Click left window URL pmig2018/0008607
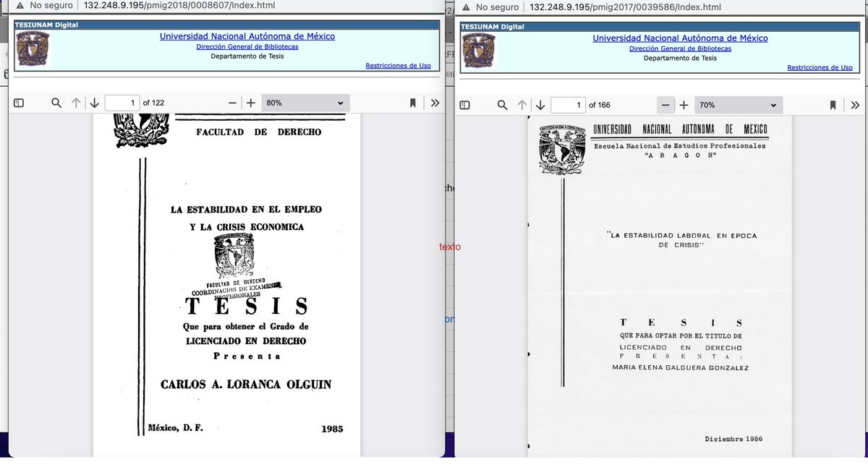This screenshot has width=868, height=470. [179, 5]
